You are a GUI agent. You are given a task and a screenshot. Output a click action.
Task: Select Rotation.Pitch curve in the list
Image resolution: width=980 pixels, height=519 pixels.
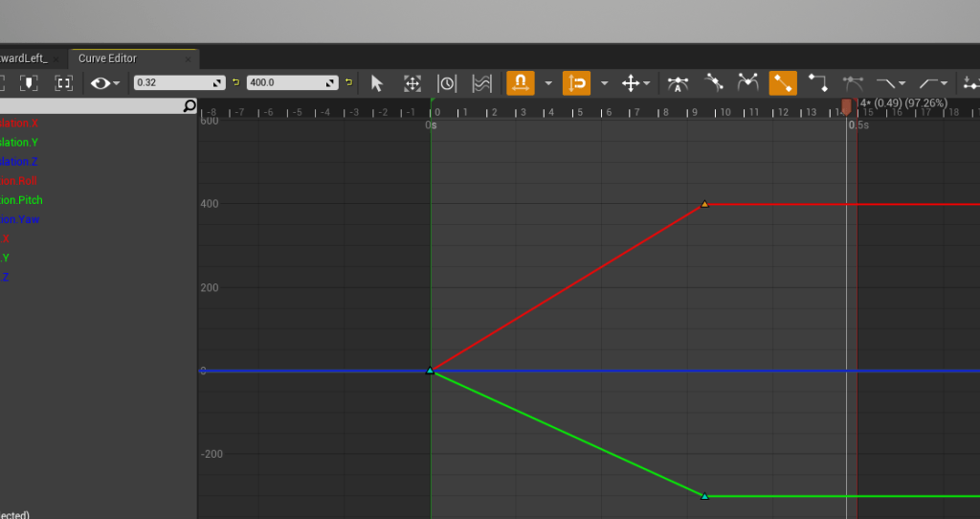point(22,200)
